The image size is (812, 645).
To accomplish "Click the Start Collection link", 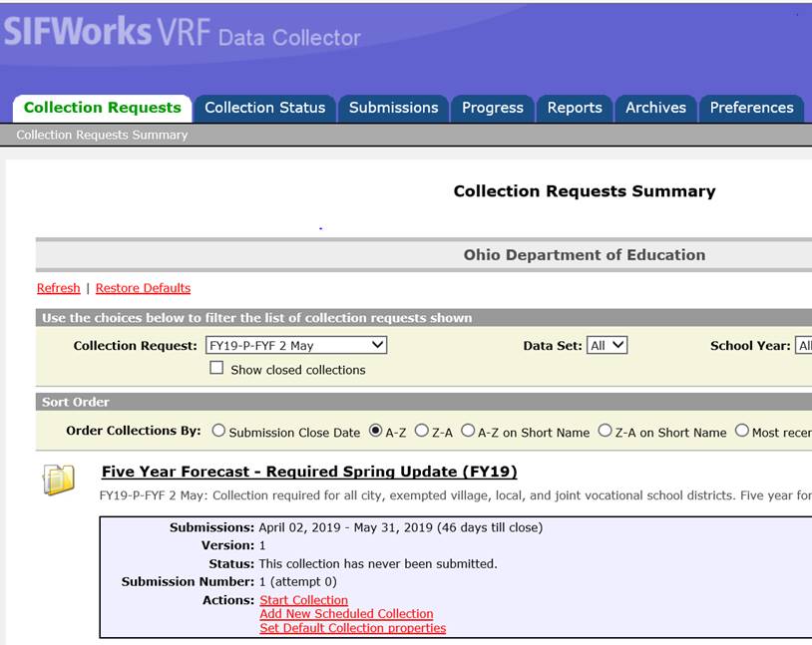I will (x=303, y=600).
